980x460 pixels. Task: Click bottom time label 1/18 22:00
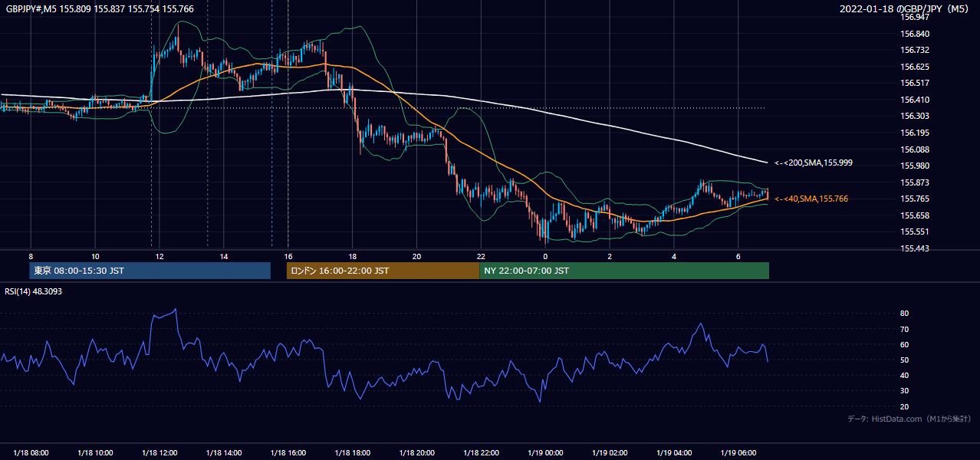482,452
